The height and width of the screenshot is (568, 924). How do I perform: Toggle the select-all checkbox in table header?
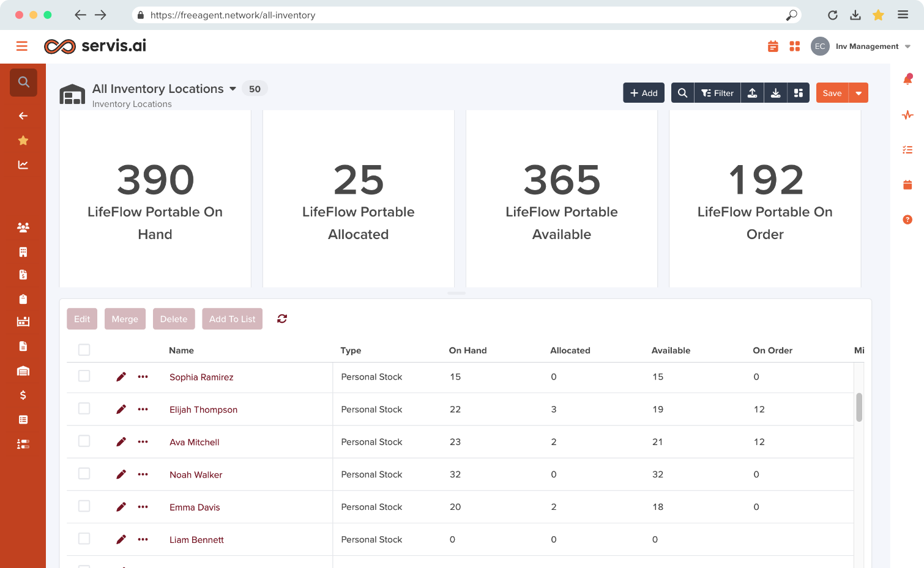pos(84,350)
